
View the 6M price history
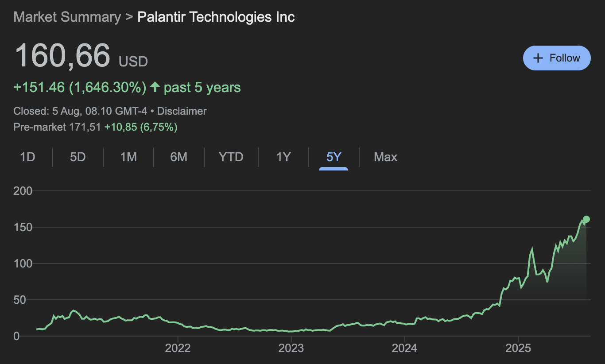pyautogui.click(x=179, y=157)
